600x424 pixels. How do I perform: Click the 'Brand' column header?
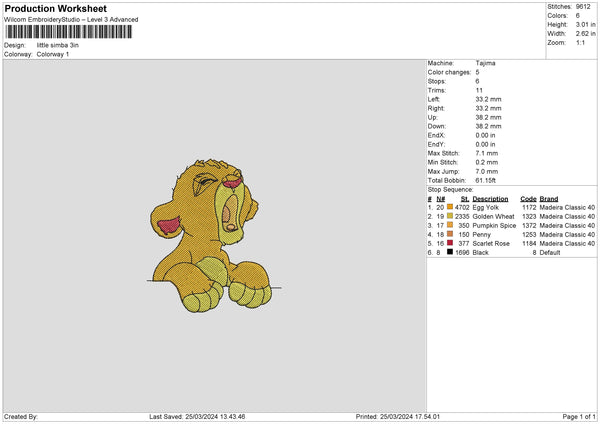pyautogui.click(x=549, y=199)
